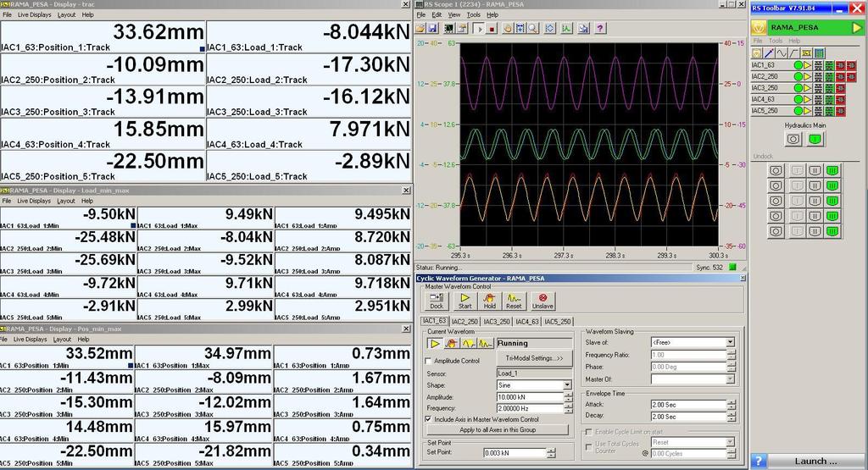The height and width of the screenshot is (470, 868).
Task: Click Reset in Master Waveform Control
Action: click(x=514, y=301)
